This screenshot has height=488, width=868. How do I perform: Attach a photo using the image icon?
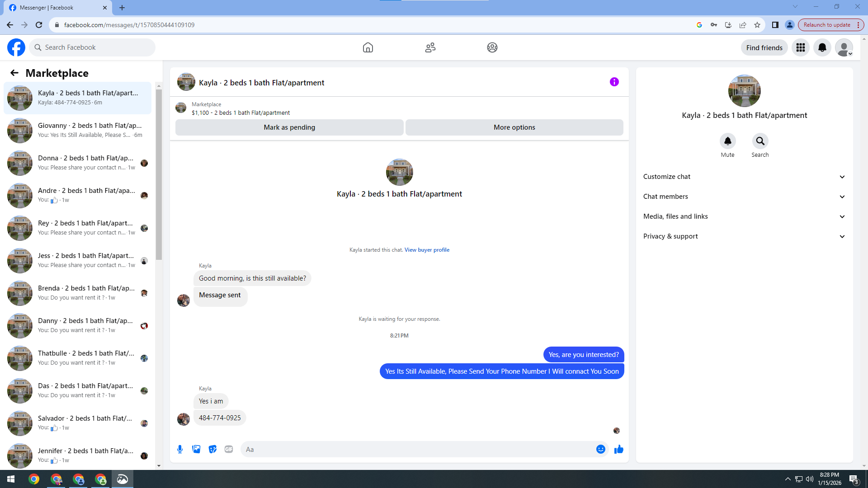[x=196, y=449]
